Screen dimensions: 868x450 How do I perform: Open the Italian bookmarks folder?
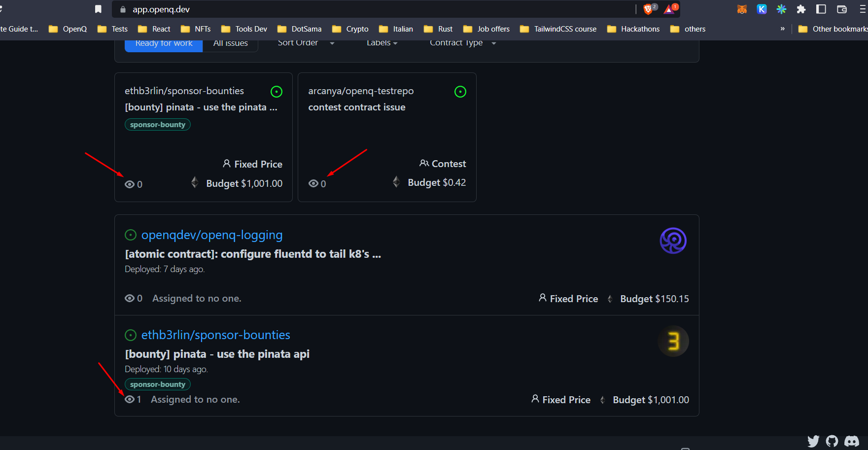coord(396,29)
